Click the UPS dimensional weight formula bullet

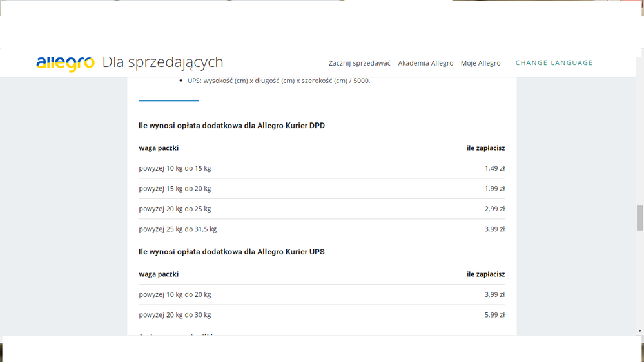pos(278,81)
